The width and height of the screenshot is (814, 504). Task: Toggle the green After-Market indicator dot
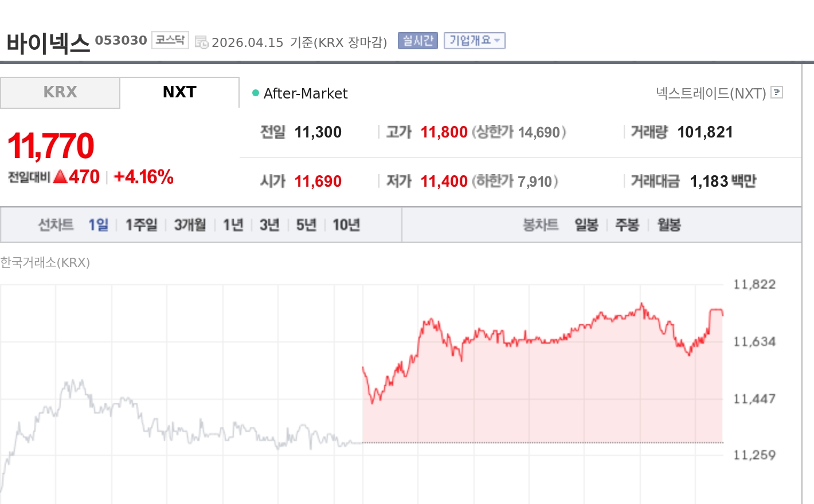(255, 92)
